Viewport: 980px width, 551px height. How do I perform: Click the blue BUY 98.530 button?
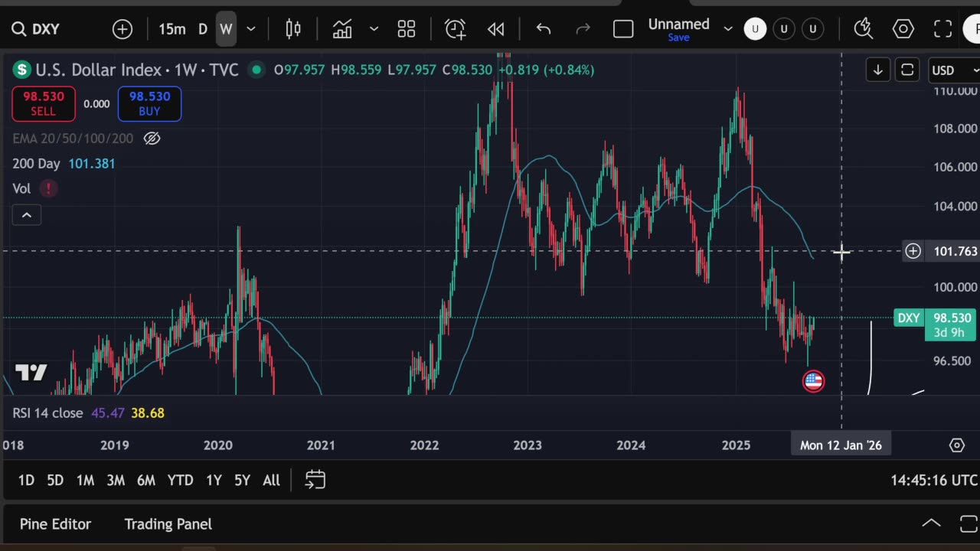click(149, 103)
